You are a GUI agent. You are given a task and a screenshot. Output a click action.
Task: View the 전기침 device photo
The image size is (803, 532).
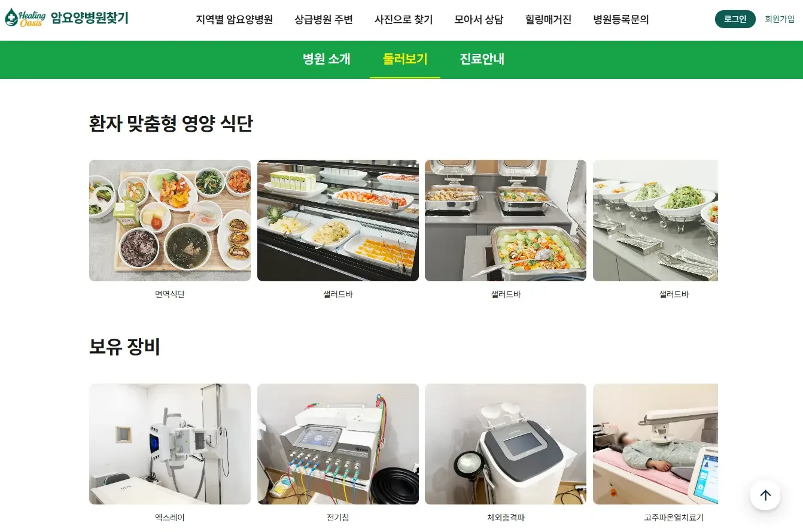tap(338, 444)
